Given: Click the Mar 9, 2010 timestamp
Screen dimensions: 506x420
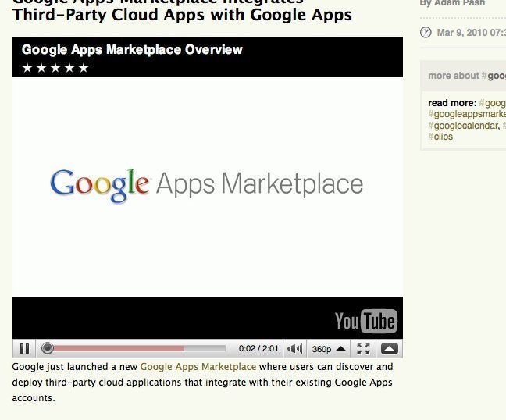Looking at the screenshot, I should tap(472, 33).
